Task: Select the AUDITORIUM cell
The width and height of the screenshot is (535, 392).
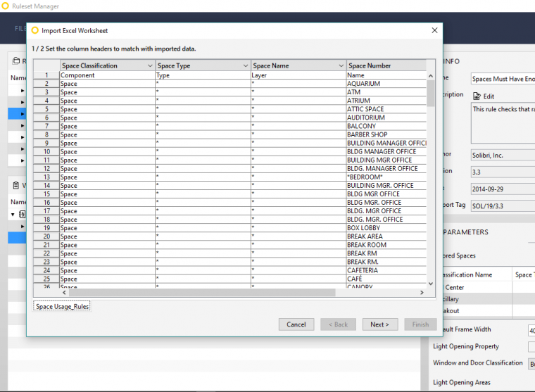Action: pyautogui.click(x=386, y=118)
